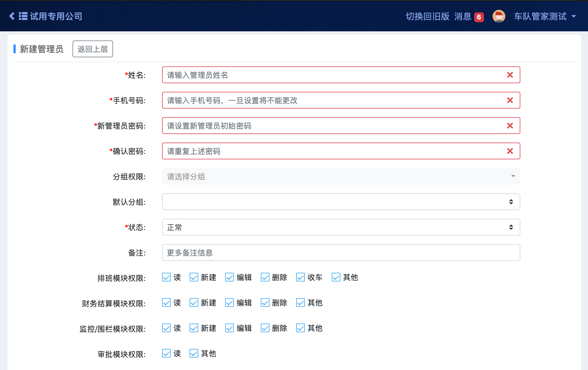Toggle 新建 checkbox in 财务结算模块权限
Viewport: 588px width, 370px height.
pos(194,302)
